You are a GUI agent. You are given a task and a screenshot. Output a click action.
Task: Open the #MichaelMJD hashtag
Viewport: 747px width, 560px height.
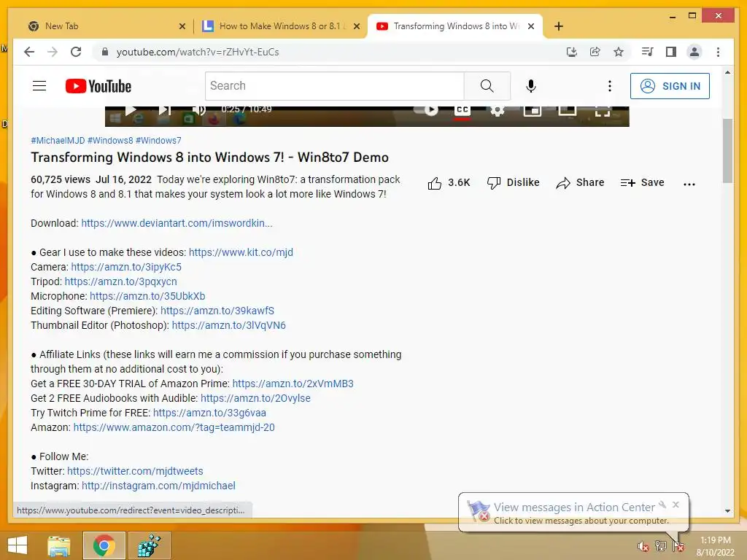click(58, 141)
